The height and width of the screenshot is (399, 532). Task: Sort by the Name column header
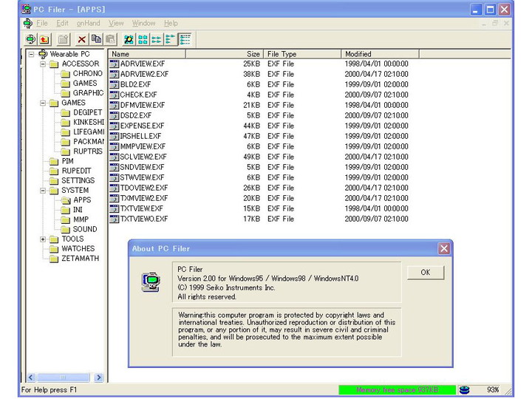[147, 54]
